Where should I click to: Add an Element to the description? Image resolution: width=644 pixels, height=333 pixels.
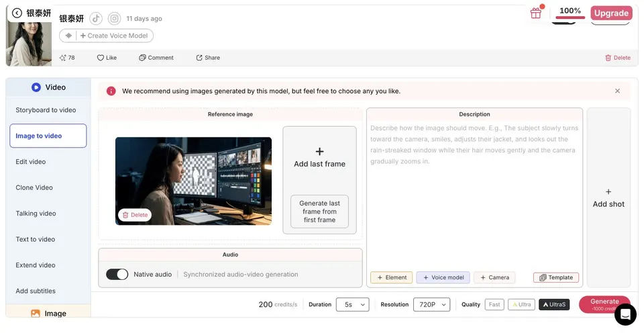[392, 277]
